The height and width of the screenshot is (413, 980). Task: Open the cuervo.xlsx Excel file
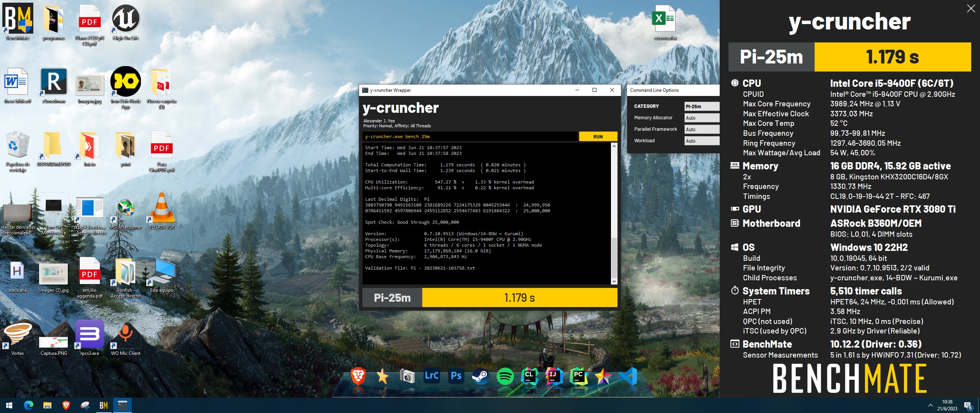tap(665, 22)
